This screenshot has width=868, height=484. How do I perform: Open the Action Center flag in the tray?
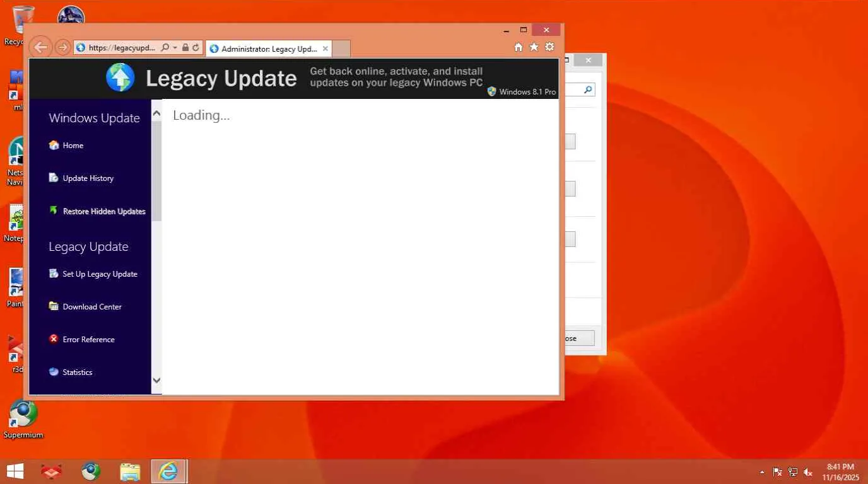(x=778, y=472)
